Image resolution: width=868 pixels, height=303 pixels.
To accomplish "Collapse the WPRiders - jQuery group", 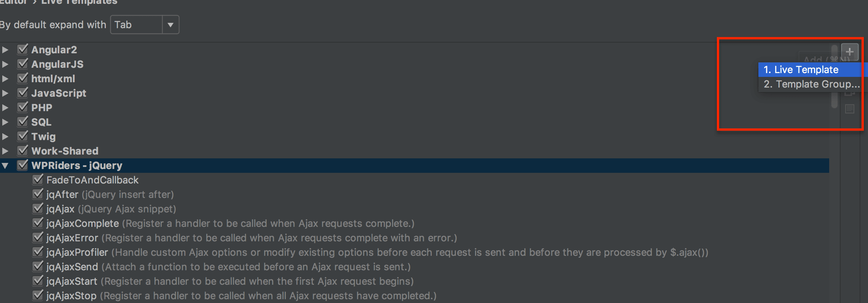I will click(5, 166).
